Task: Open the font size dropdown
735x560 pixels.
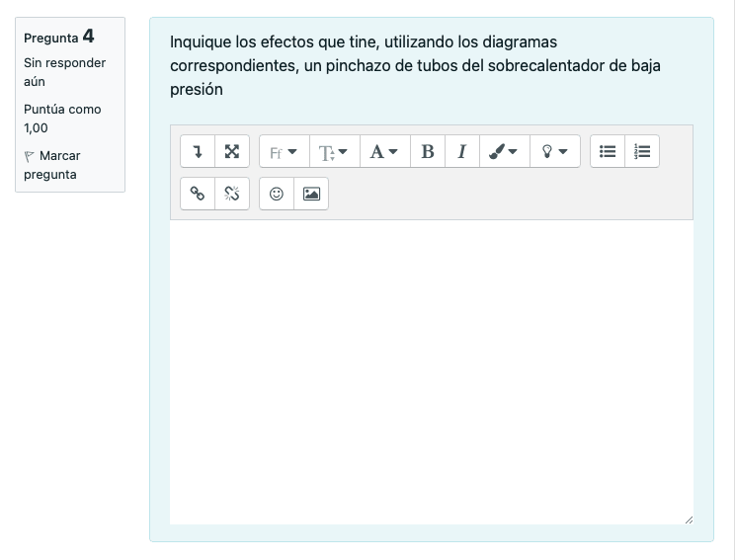Action: [335, 151]
